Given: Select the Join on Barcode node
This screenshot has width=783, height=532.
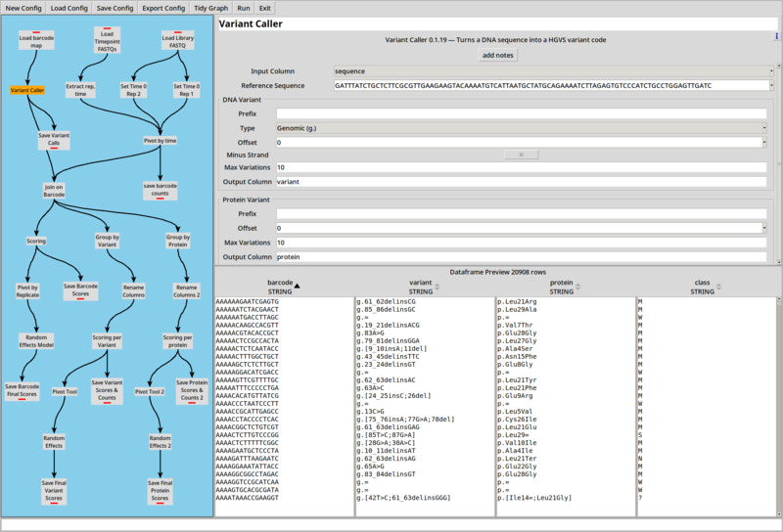Looking at the screenshot, I should click(x=54, y=191).
